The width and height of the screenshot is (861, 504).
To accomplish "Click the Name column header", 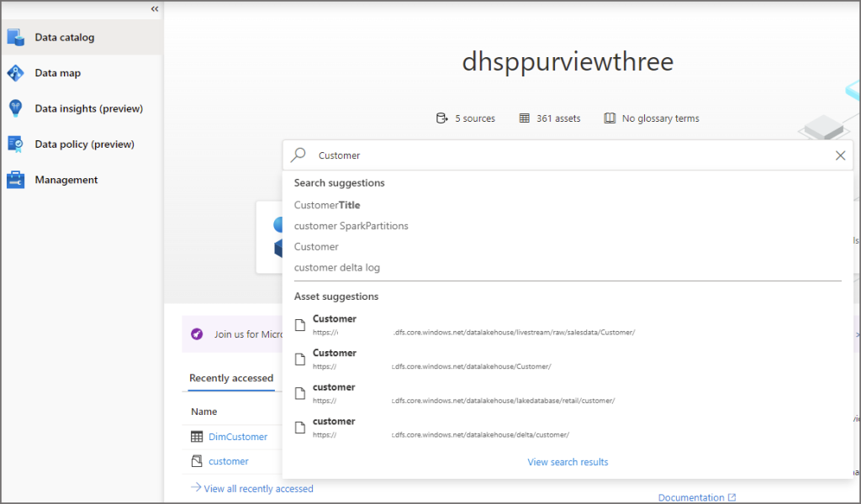I will pyautogui.click(x=203, y=412).
